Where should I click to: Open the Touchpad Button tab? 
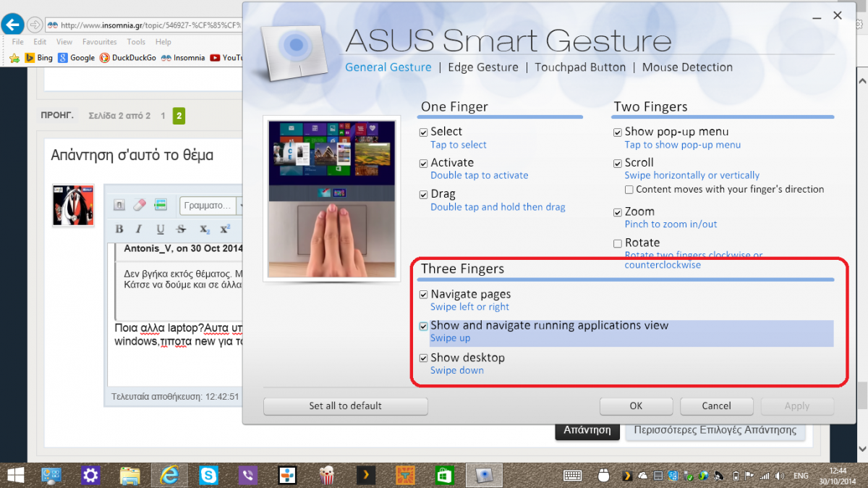click(x=580, y=67)
